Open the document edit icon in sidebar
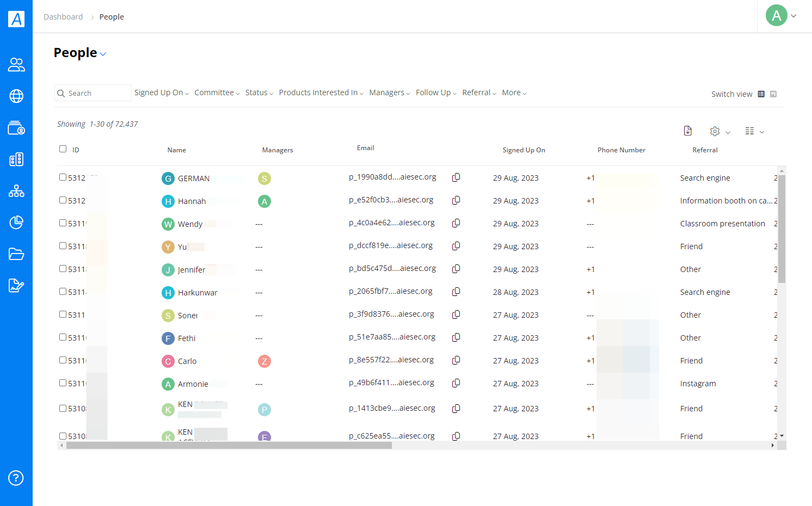The height and width of the screenshot is (506, 812). tap(16, 286)
